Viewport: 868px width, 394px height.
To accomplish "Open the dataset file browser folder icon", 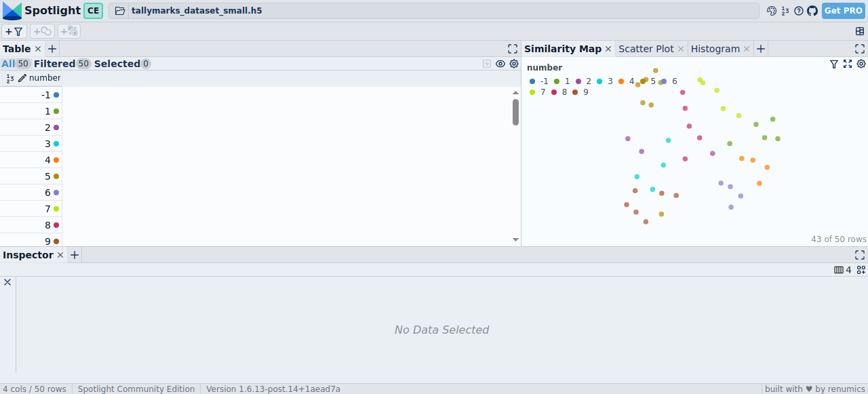I will (x=120, y=11).
